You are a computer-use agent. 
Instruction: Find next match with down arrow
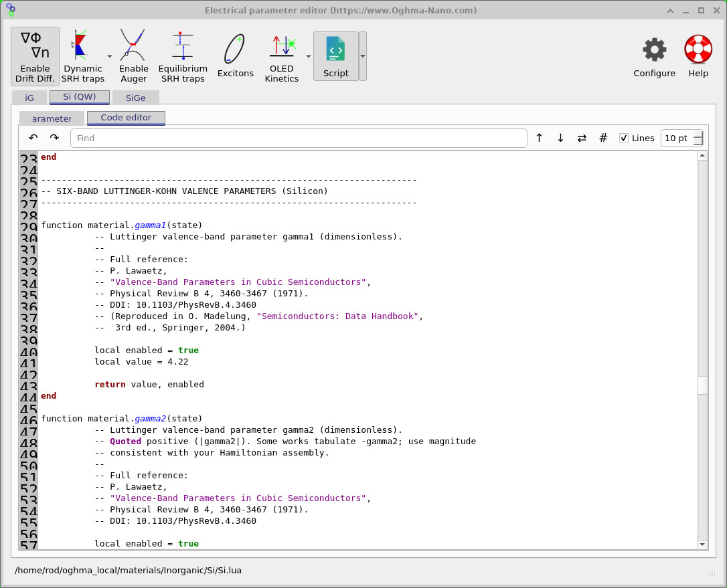point(560,138)
